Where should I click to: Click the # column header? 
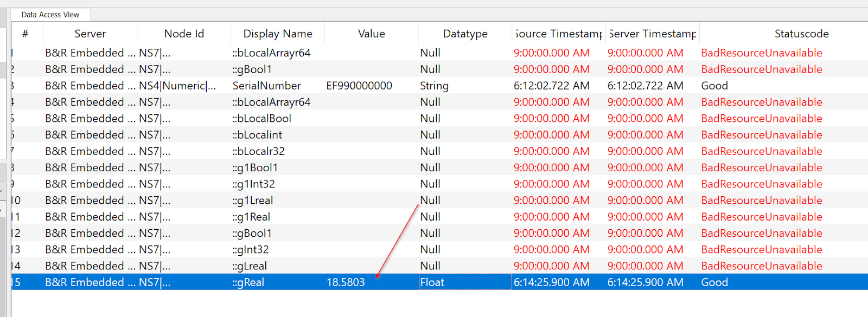(x=25, y=34)
